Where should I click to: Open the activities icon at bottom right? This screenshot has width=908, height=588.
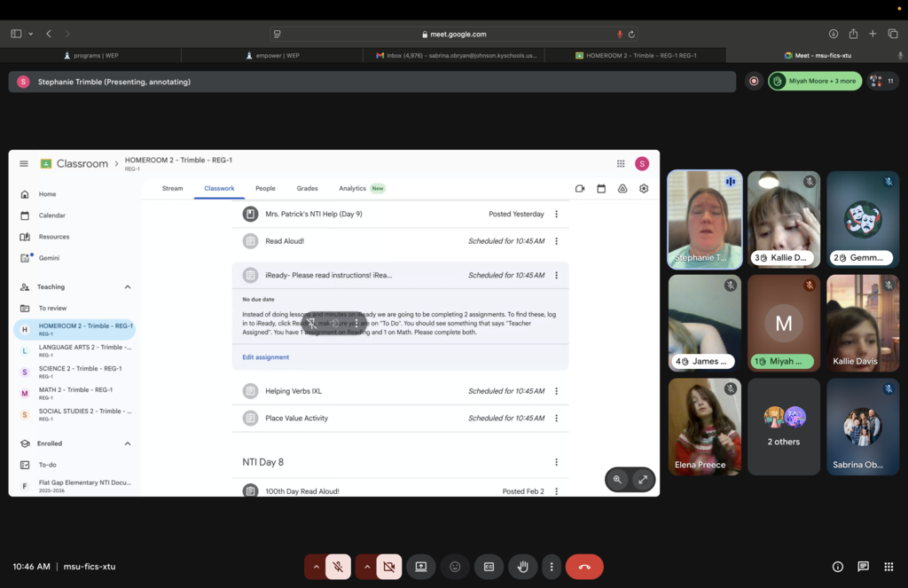[x=888, y=567]
